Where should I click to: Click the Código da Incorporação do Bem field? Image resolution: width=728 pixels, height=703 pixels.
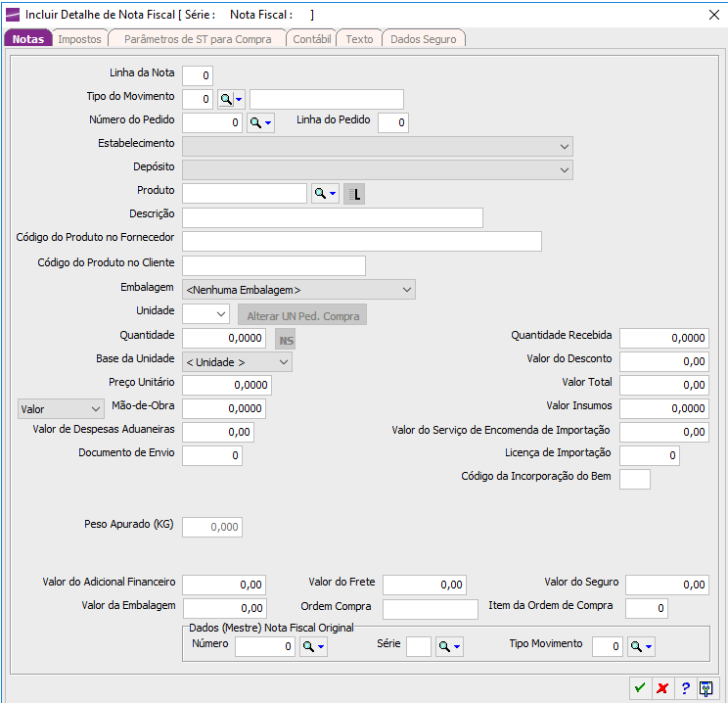[635, 479]
